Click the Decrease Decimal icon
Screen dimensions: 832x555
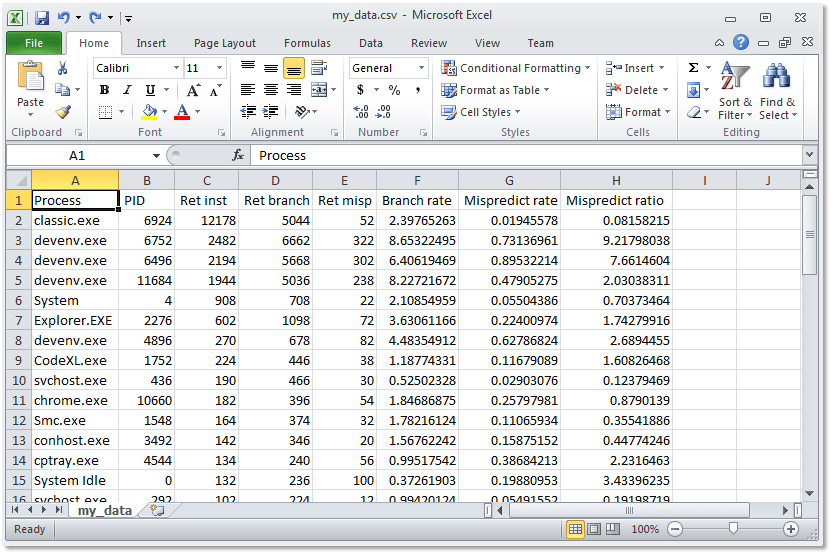pos(383,111)
